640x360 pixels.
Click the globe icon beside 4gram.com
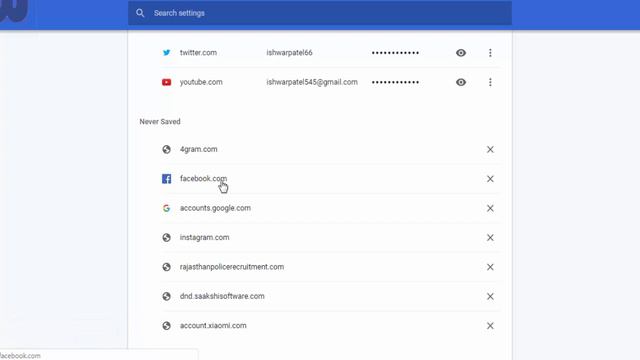click(x=167, y=149)
